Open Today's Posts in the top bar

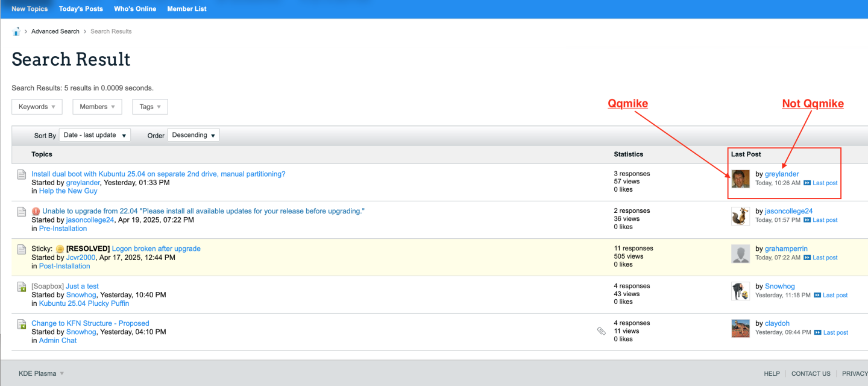point(81,9)
